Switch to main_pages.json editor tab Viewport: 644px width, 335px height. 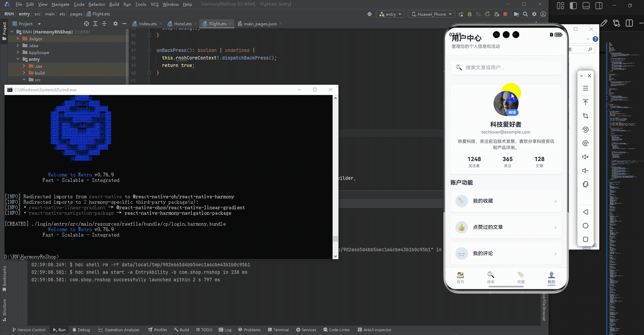(259, 24)
